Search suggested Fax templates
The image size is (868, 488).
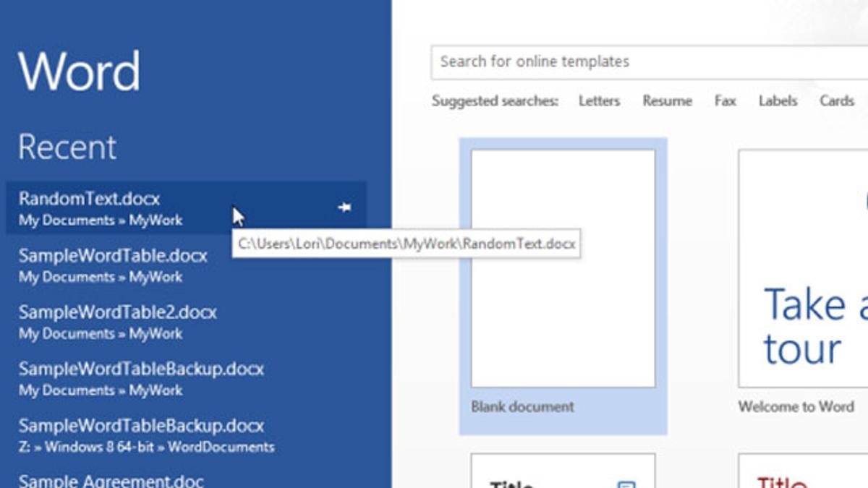(725, 101)
